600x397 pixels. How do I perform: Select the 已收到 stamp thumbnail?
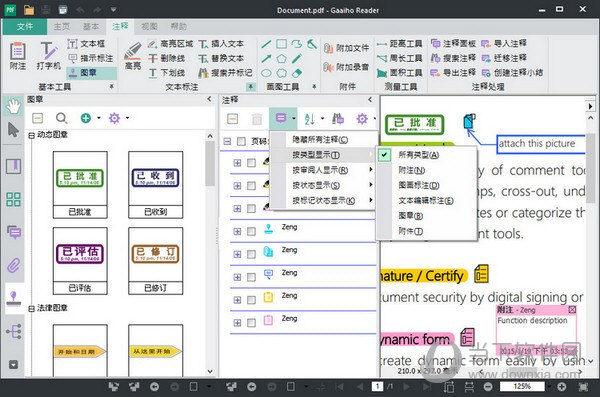click(x=155, y=185)
